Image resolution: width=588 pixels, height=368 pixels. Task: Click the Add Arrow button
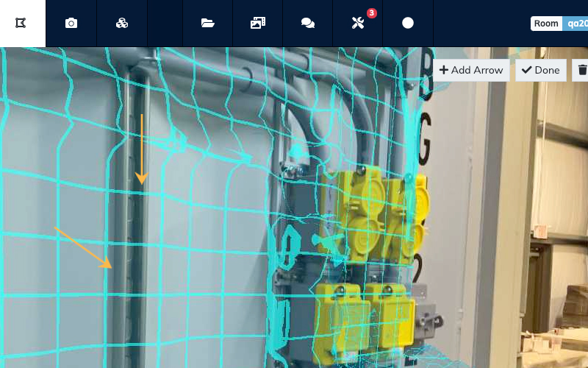pyautogui.click(x=471, y=70)
